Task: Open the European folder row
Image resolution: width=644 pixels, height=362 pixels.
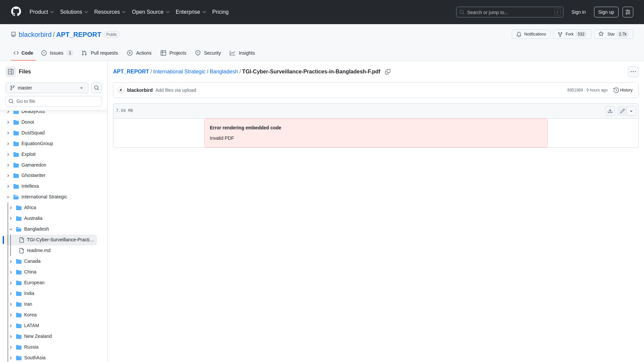Action: pos(51,283)
